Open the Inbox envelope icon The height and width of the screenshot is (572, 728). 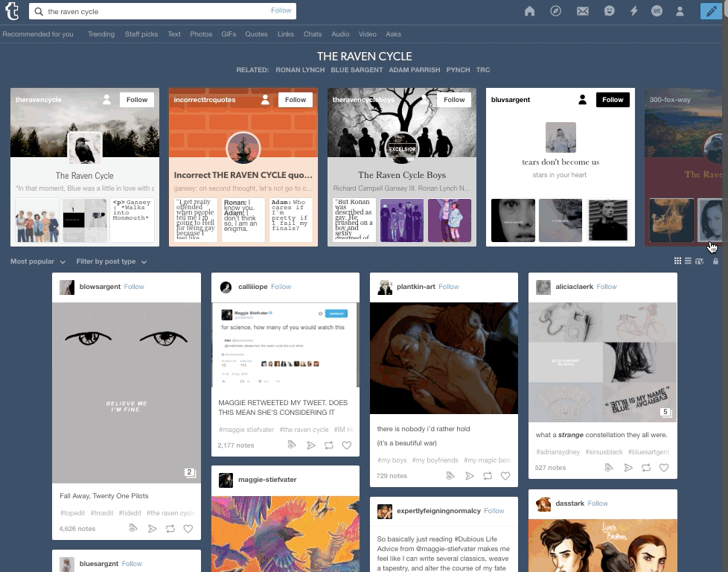(582, 11)
